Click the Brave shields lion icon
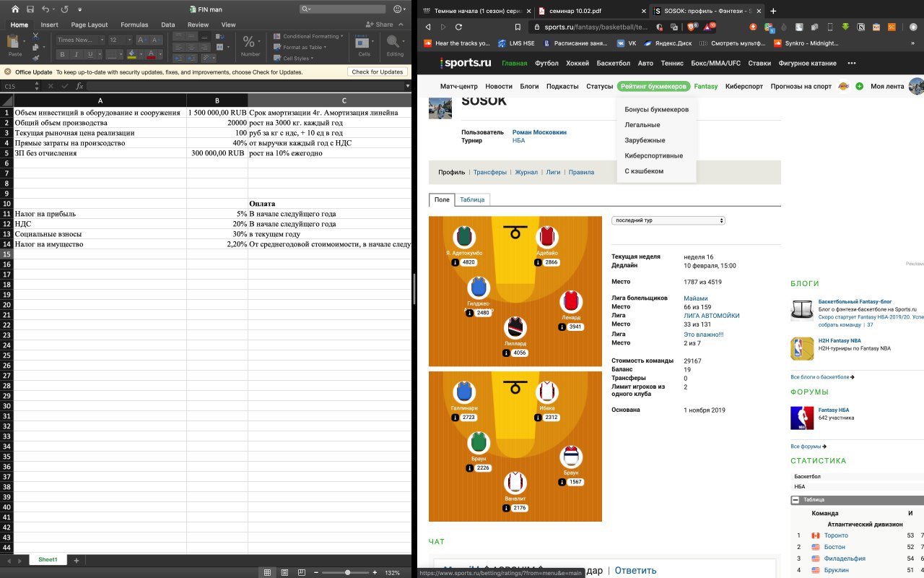Image resolution: width=924 pixels, height=578 pixels. pyautogui.click(x=692, y=27)
